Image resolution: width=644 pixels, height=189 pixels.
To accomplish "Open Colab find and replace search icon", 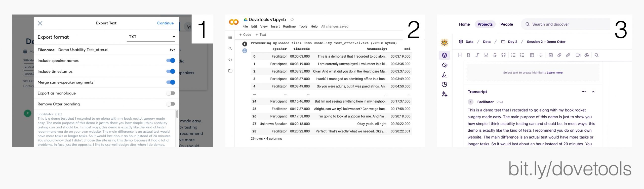I will click(x=230, y=49).
